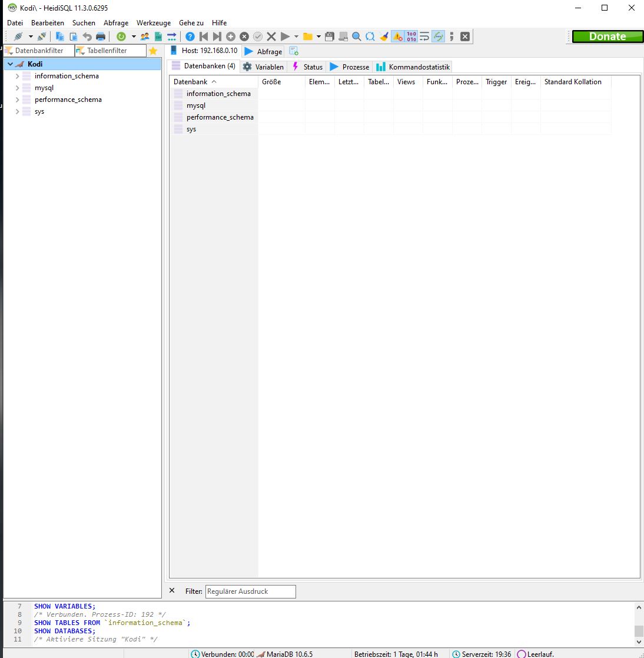The image size is (644, 658).
Task: Switch to the Abfrage query tab
Action: [263, 51]
